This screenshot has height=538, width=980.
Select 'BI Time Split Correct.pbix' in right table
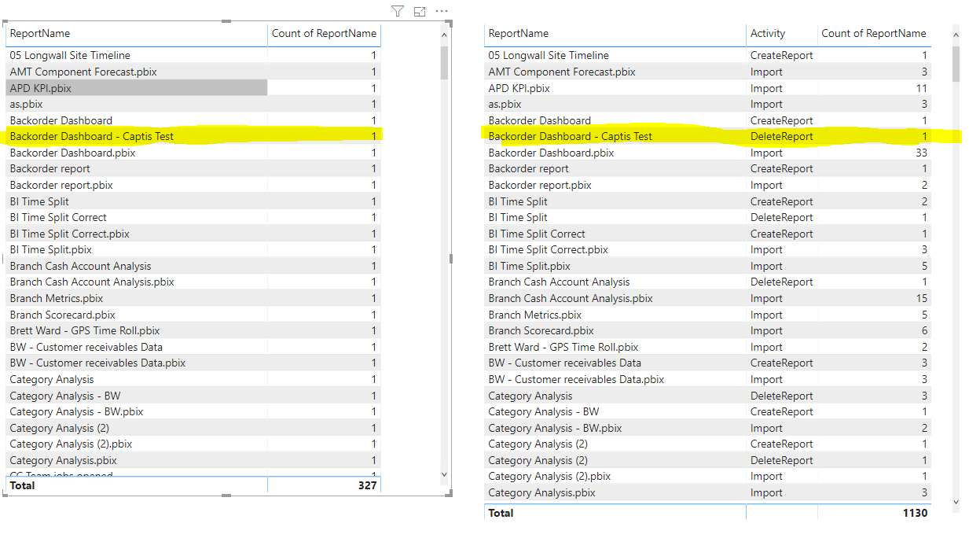point(549,249)
